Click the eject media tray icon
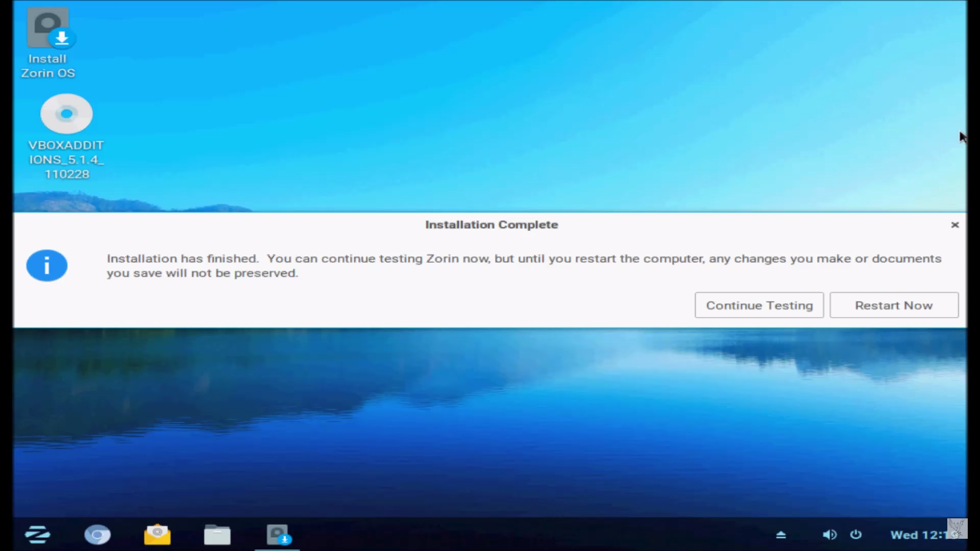This screenshot has height=551, width=980. pyautogui.click(x=781, y=535)
